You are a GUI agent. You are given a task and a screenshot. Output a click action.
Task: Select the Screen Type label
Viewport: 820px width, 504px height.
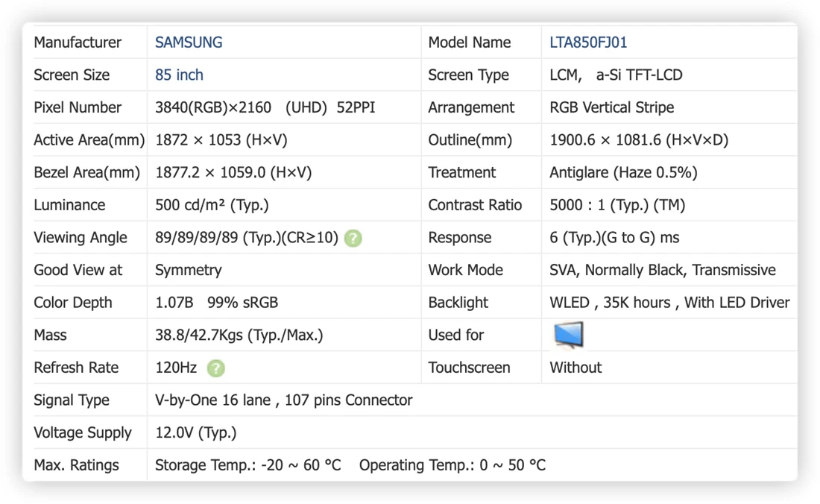click(468, 75)
